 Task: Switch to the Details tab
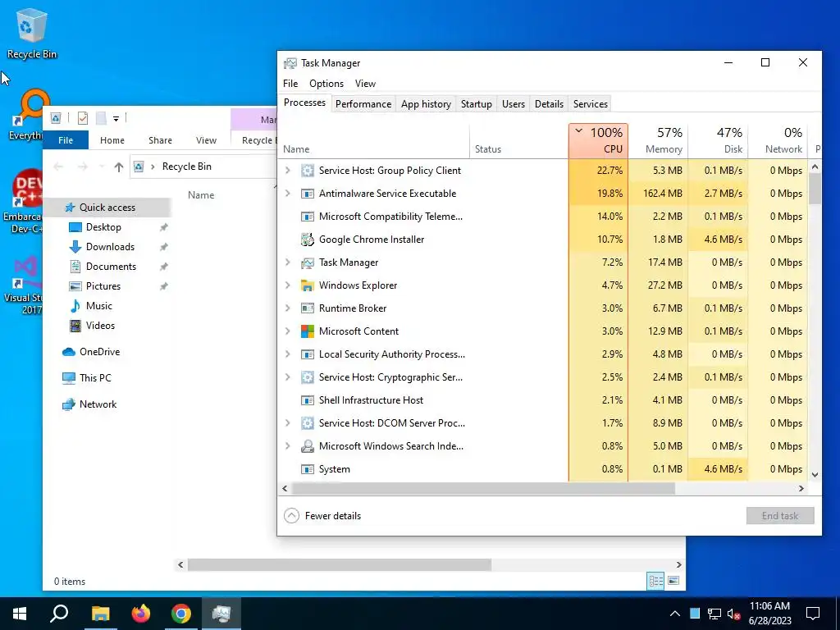click(x=549, y=104)
